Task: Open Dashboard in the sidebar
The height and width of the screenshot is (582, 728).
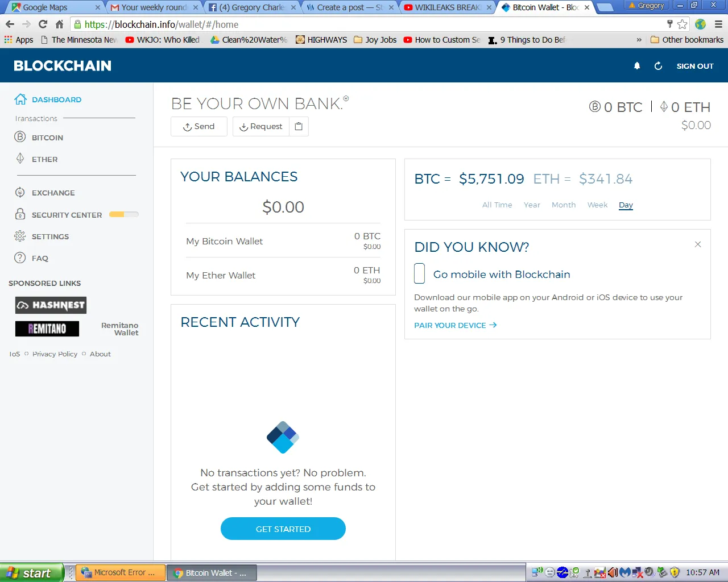Action: [56, 99]
